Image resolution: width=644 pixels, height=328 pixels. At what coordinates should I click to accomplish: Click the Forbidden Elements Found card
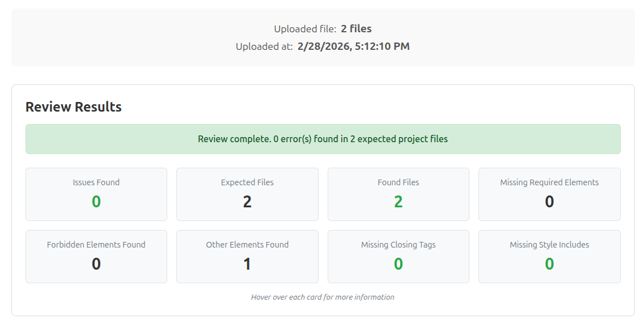96,256
